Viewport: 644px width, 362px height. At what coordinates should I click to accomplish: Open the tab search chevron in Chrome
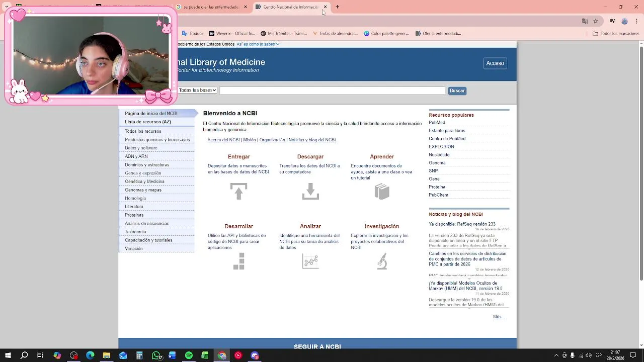[7, 7]
